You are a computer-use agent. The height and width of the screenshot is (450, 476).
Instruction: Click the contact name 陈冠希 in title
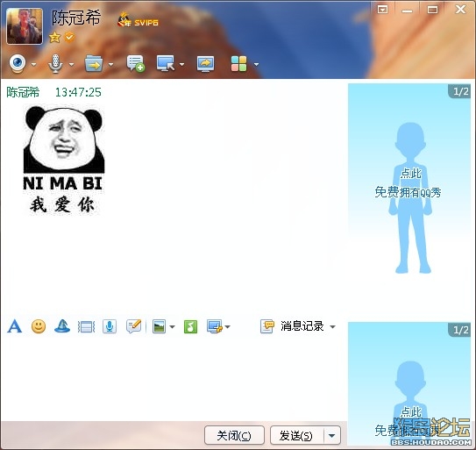[75, 18]
